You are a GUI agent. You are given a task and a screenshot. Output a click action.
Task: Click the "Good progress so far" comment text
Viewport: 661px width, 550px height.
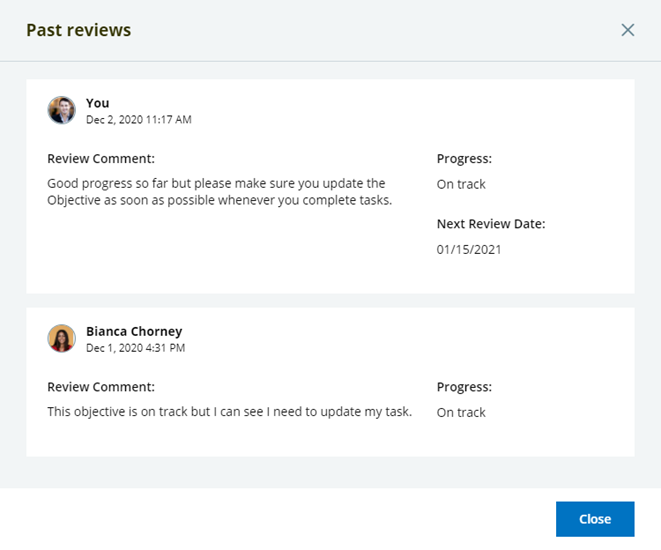(x=216, y=192)
